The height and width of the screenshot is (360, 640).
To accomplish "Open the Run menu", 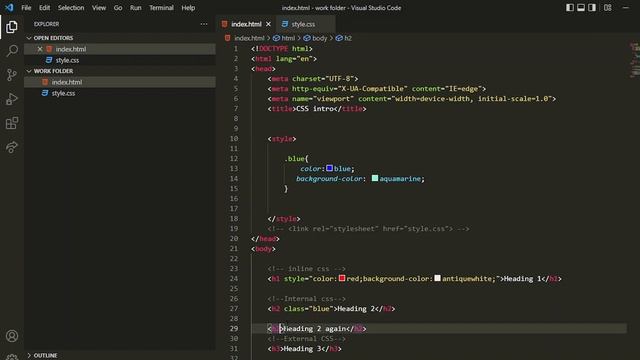I will 136,8.
